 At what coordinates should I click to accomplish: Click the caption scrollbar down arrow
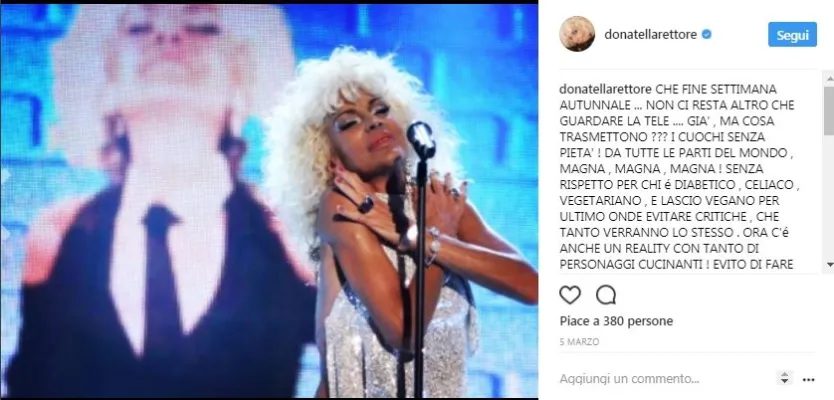[829, 264]
